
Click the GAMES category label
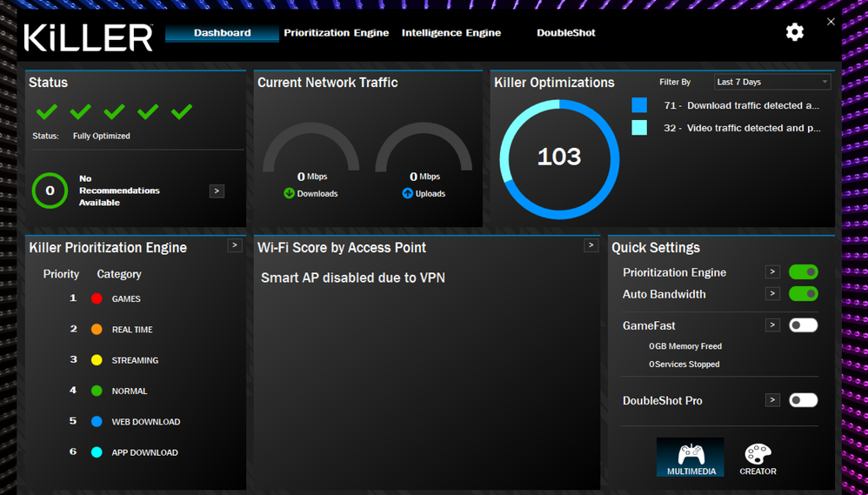tap(126, 299)
